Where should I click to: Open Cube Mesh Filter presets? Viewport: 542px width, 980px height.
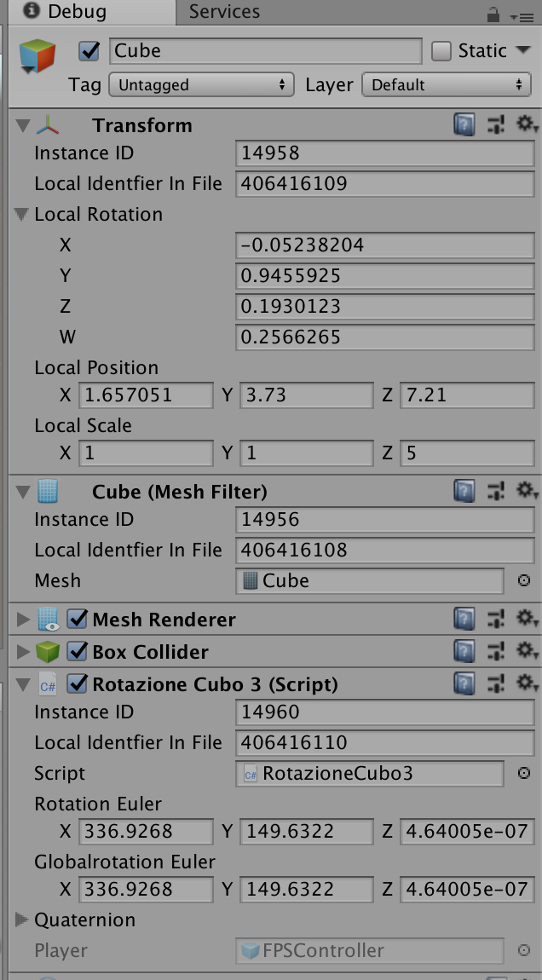click(x=495, y=492)
